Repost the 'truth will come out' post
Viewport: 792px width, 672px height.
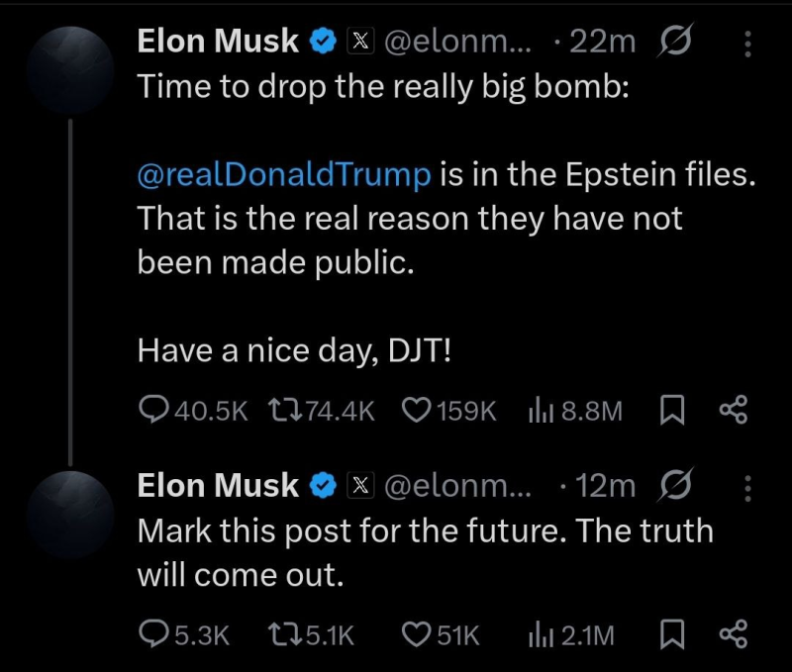click(284, 634)
